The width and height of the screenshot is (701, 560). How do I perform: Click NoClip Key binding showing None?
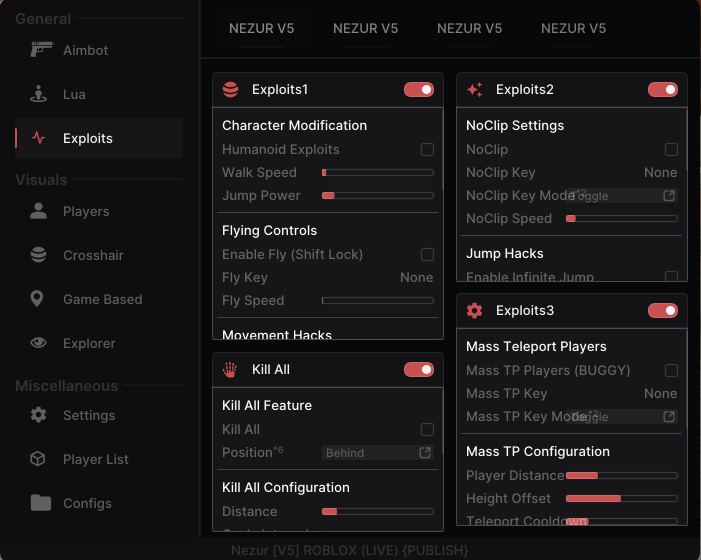661,172
